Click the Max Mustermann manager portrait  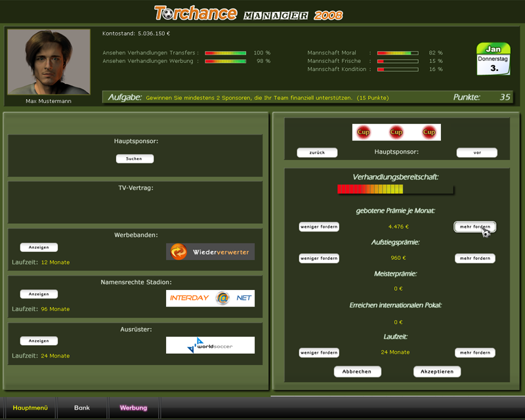[x=49, y=62]
